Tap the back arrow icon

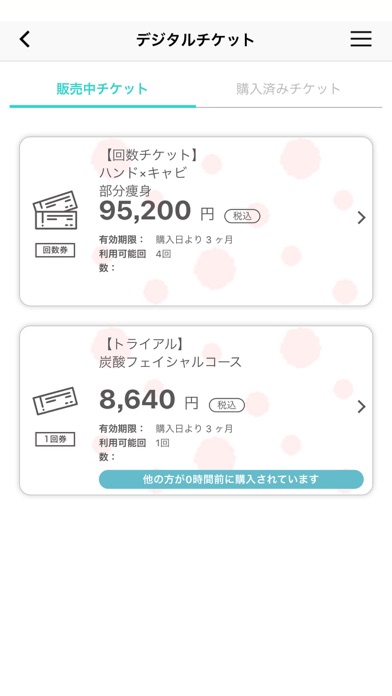coord(25,40)
